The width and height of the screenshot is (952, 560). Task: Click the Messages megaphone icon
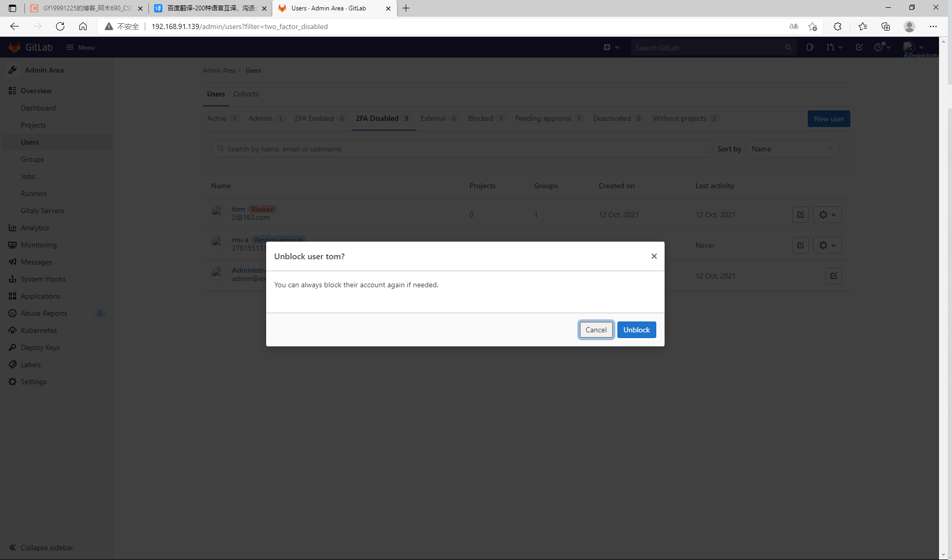pyautogui.click(x=12, y=262)
